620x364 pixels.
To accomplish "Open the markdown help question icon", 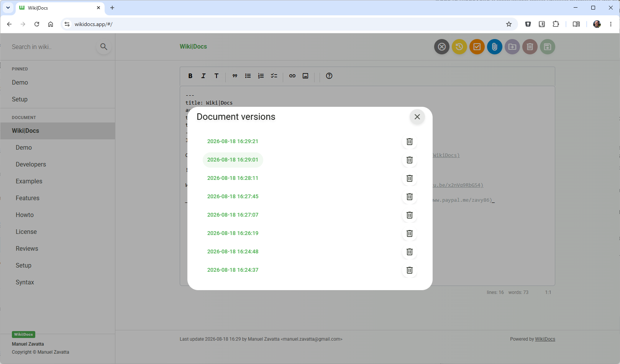I will [x=329, y=76].
